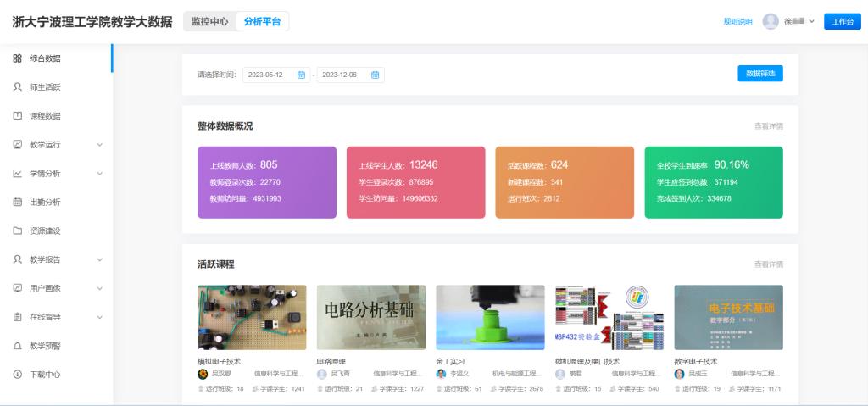Click the 课程数据 icon in sidebar
The image size is (868, 406).
coord(17,116)
